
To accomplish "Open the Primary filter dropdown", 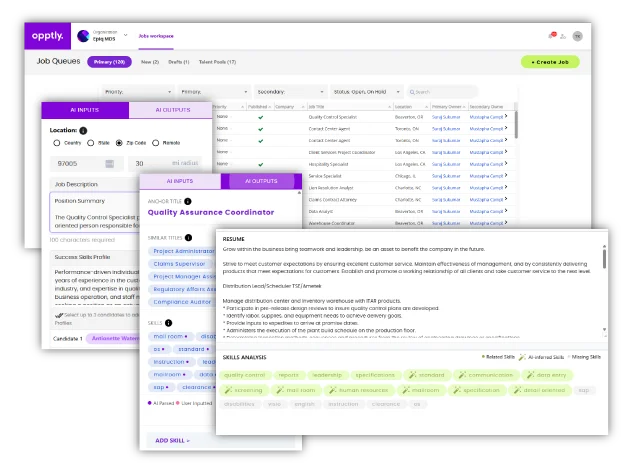I will 214,92.
